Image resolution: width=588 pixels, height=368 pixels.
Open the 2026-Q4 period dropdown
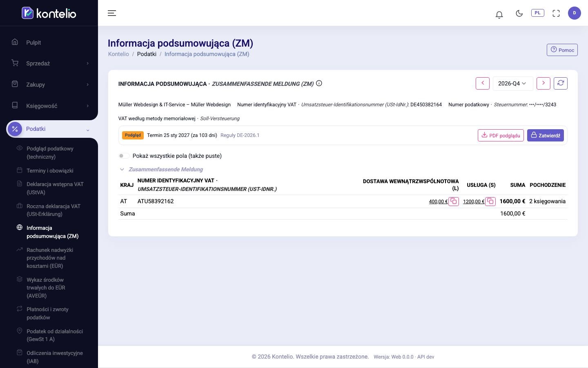coord(512,83)
